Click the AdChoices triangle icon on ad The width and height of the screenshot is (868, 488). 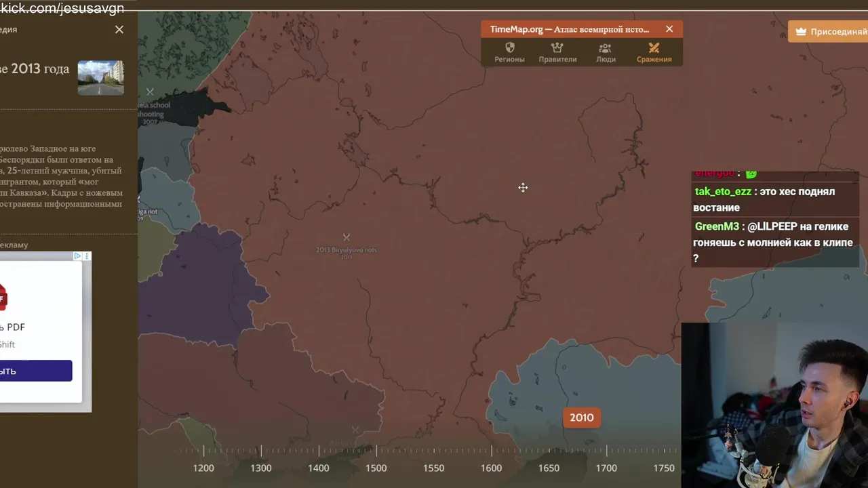(77, 256)
